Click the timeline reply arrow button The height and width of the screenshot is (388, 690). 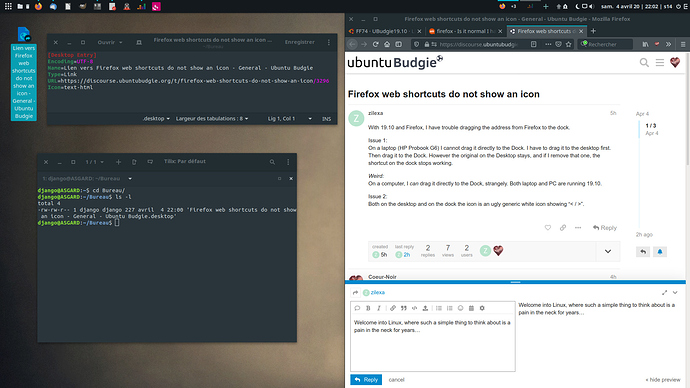[x=643, y=252]
